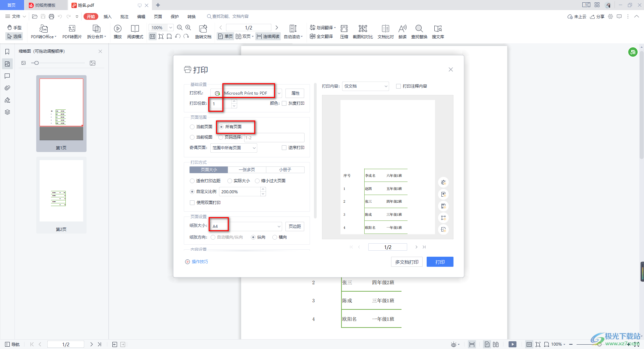Screen dimensions: 644x349
Task: Open the 保护 ribbon tab
Action: tap(174, 16)
